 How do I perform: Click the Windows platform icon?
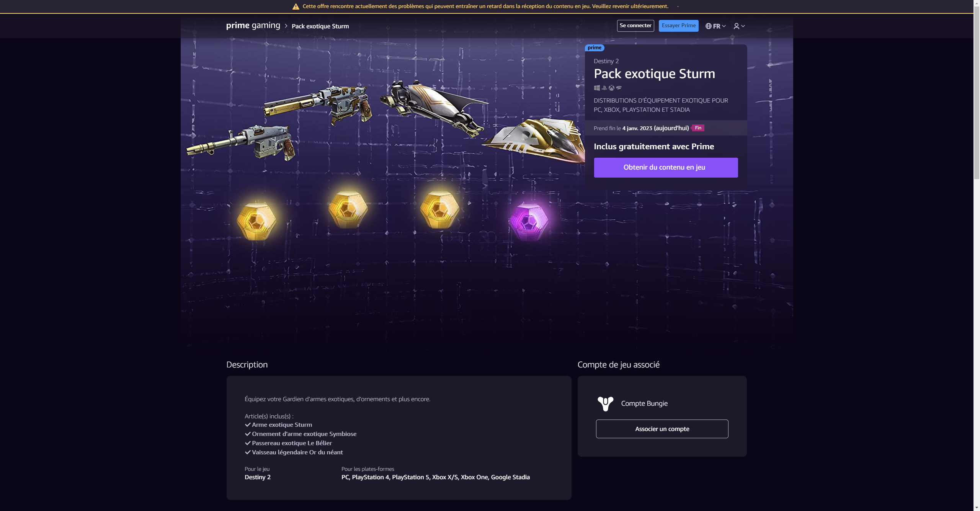click(597, 88)
